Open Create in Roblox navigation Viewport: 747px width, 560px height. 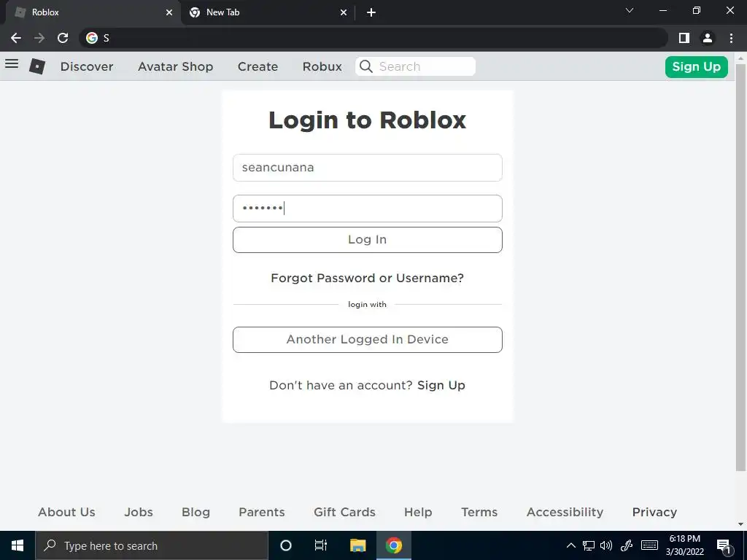pos(258,66)
